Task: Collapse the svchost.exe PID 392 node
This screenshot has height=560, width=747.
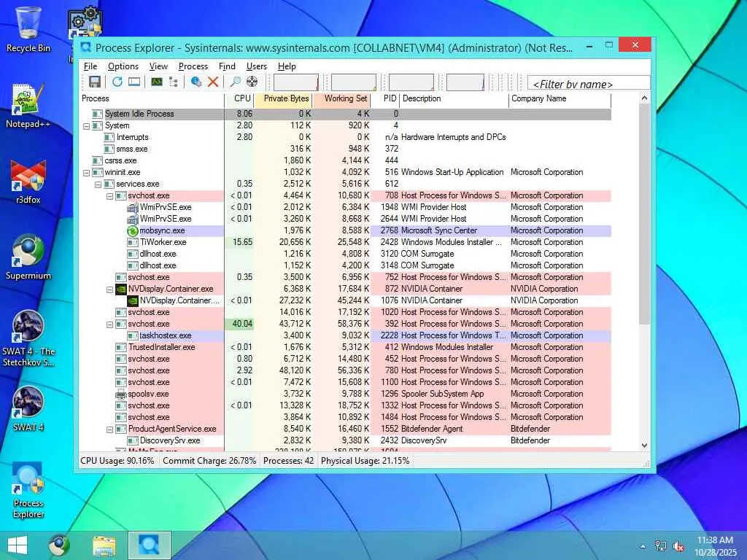Action: [109, 324]
